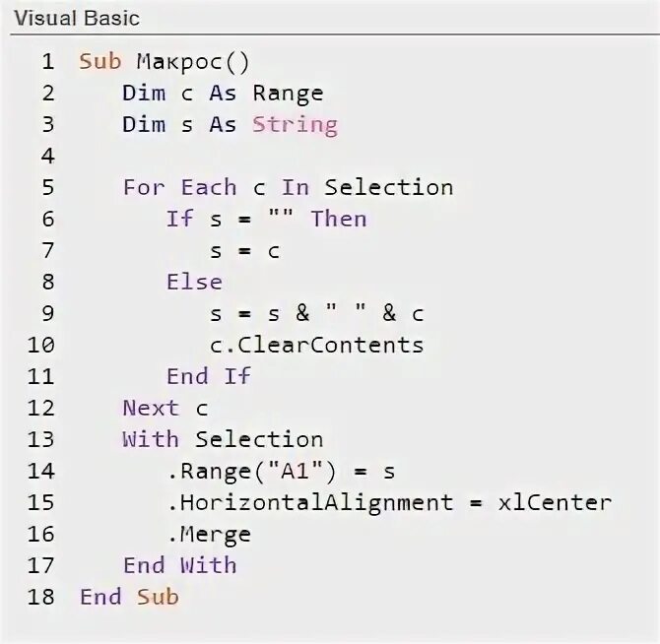Viewport: 660px width, 644px height.
Task: Click the End Sub statement
Action: 129,598
